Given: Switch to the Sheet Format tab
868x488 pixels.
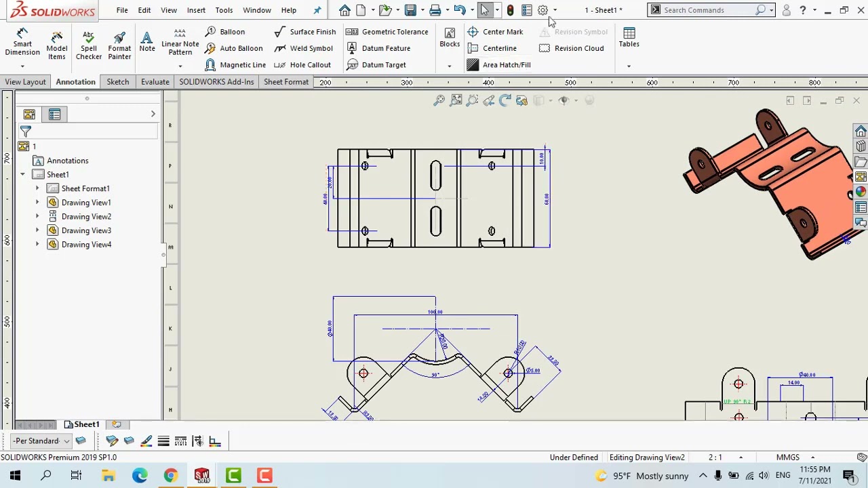Looking at the screenshot, I should pos(286,82).
